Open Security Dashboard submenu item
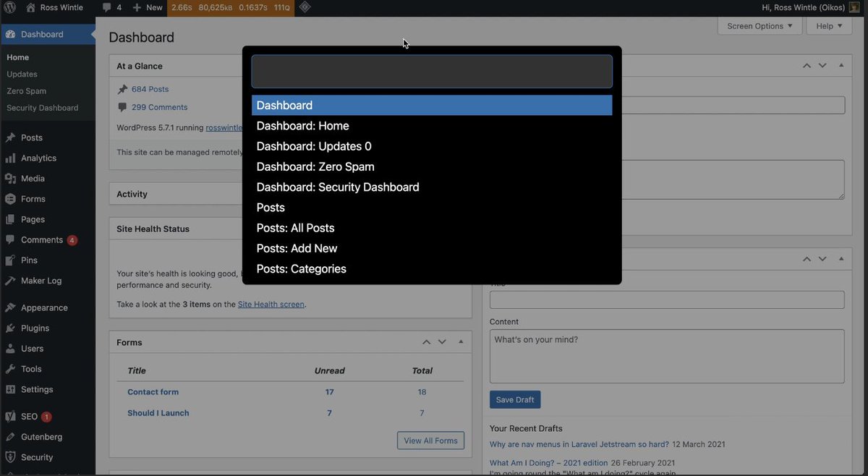The width and height of the screenshot is (868, 476). 42,108
